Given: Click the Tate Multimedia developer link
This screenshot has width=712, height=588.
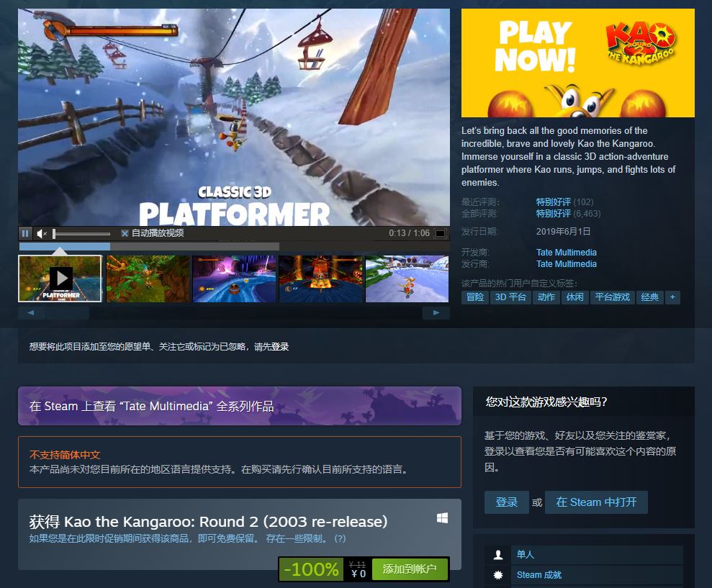Looking at the screenshot, I should coord(567,252).
